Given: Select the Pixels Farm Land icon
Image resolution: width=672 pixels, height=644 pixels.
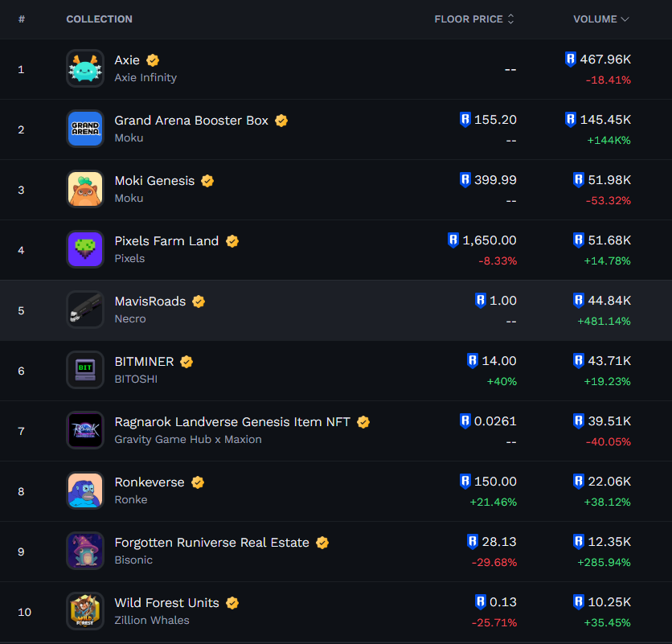Looking at the screenshot, I should click(x=85, y=249).
